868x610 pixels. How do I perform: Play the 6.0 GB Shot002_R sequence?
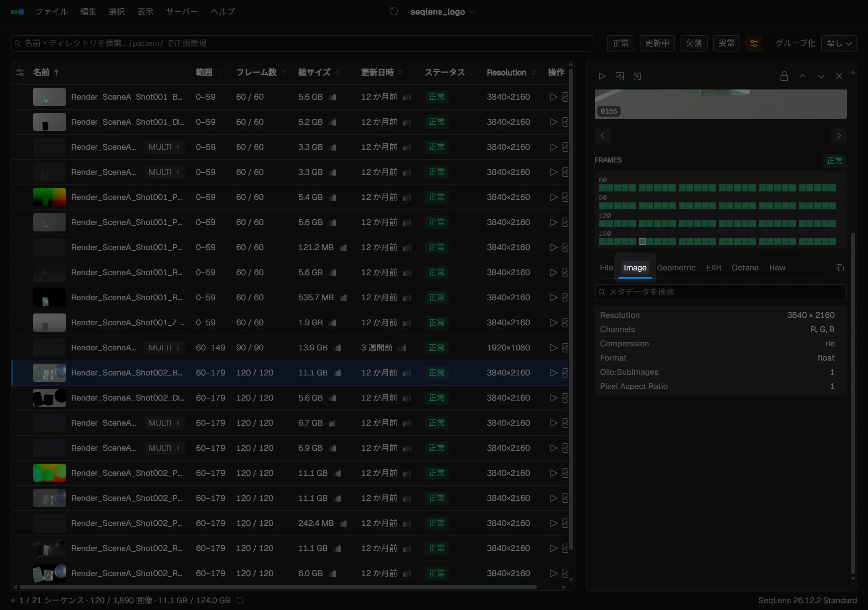tap(553, 573)
